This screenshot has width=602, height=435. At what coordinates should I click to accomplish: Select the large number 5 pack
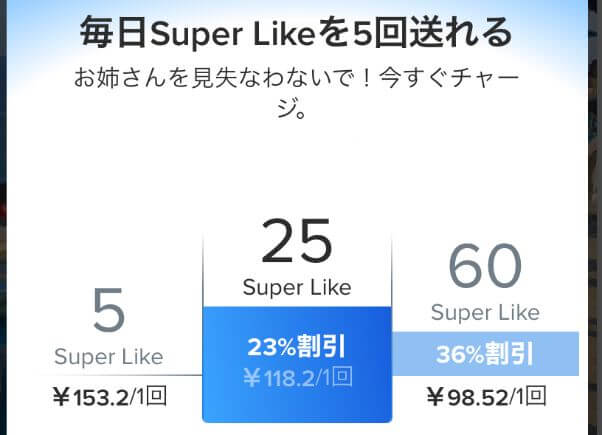[x=108, y=312]
